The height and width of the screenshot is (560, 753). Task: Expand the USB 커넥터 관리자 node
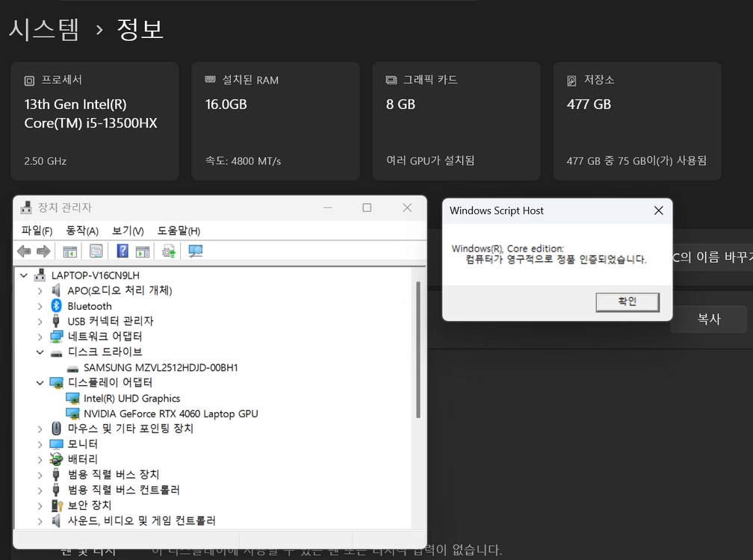click(x=40, y=322)
